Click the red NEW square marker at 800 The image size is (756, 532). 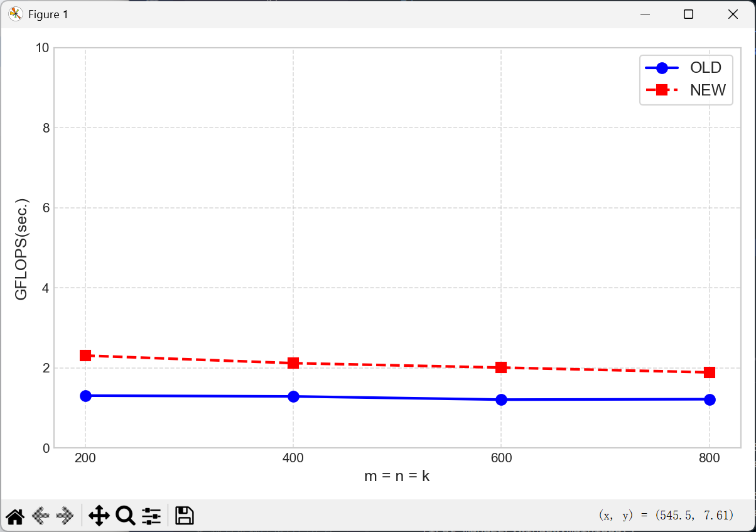[x=710, y=372]
